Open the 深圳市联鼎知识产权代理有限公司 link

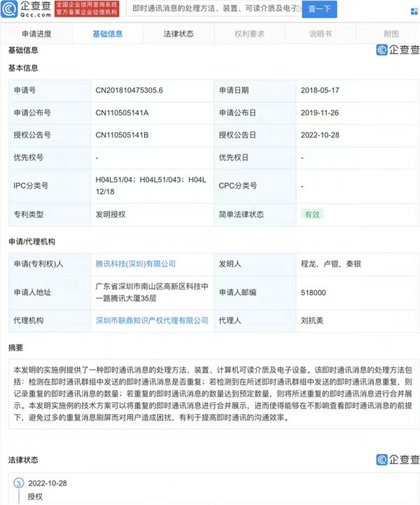click(x=152, y=321)
